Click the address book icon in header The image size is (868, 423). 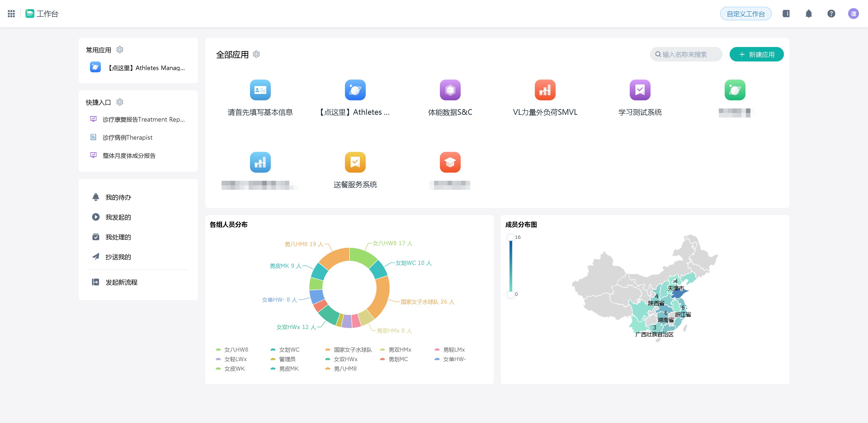[x=786, y=14]
